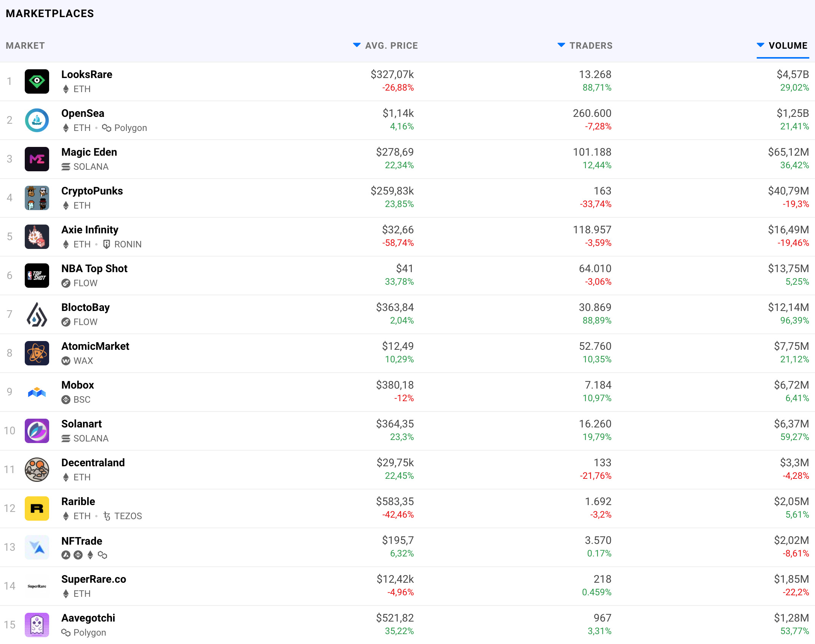Select the MARKET column header
Viewport: 815px width, 644px height.
(x=26, y=46)
